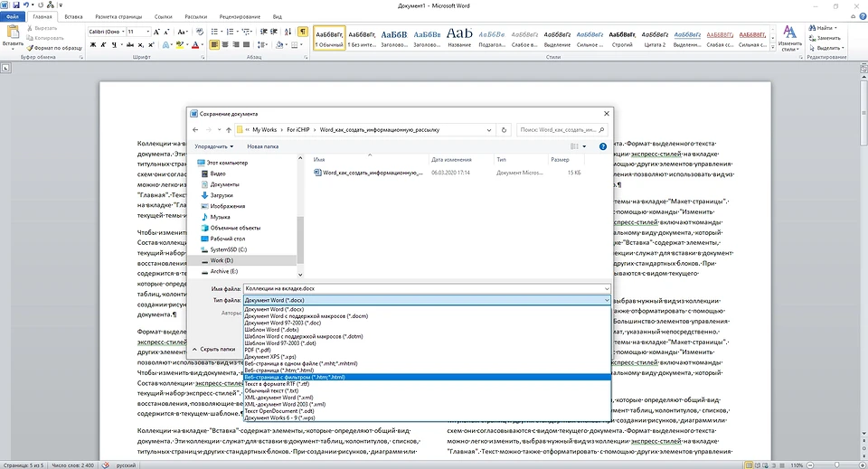Open the font size dropdown
The width and height of the screenshot is (868, 469).
(150, 32)
